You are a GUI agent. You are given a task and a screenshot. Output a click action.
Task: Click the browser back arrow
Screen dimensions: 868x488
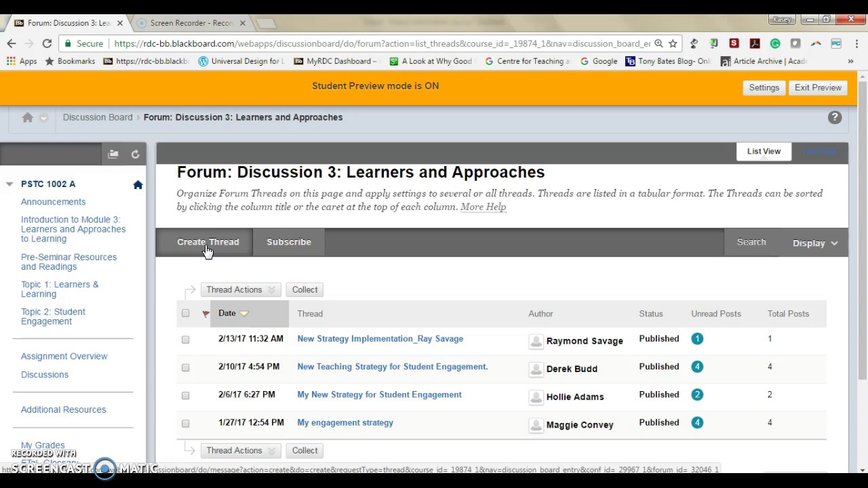12,43
